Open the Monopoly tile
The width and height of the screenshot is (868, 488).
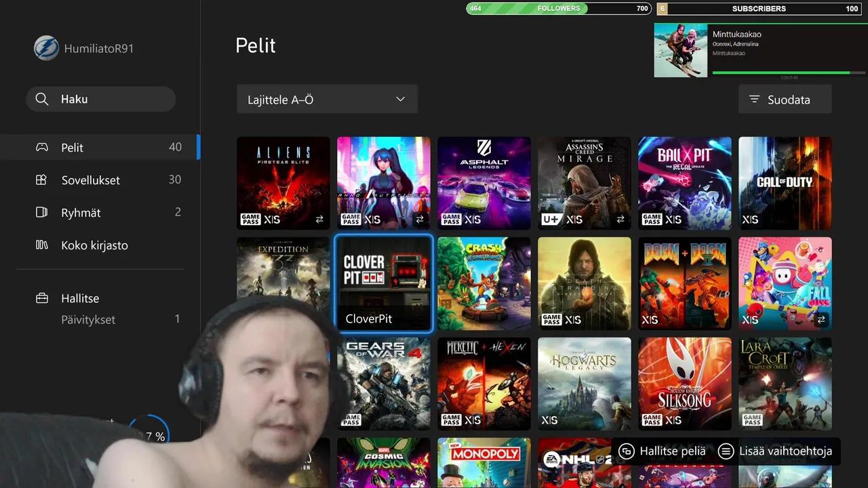[x=484, y=463]
